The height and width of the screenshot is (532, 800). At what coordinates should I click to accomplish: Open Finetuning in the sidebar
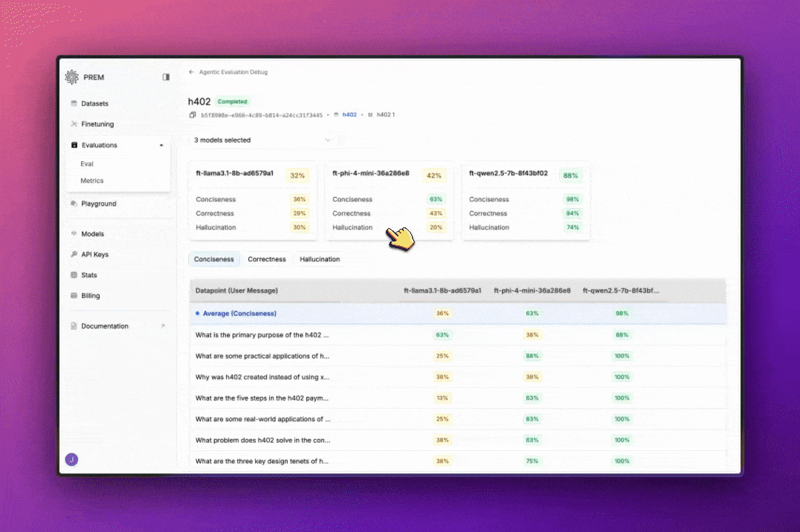click(x=97, y=124)
